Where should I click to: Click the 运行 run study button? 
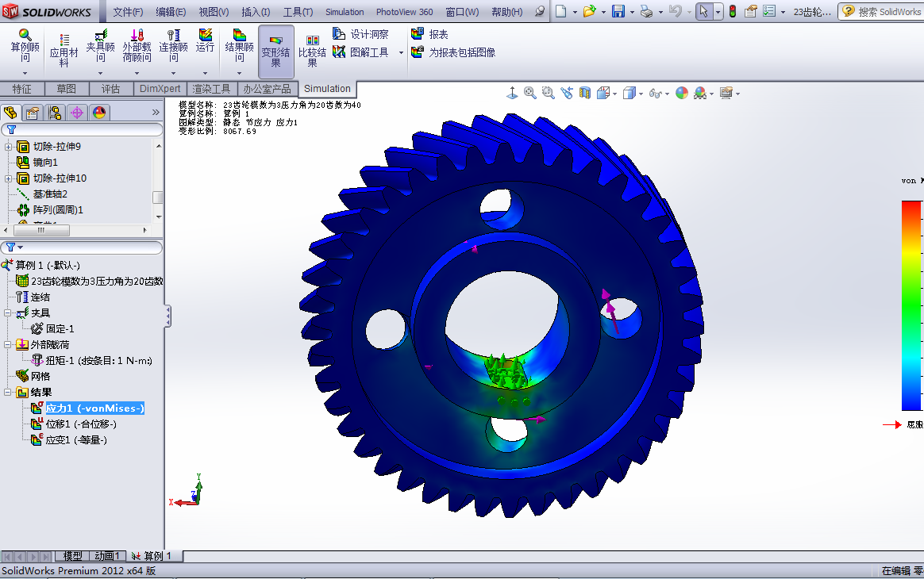coord(205,40)
